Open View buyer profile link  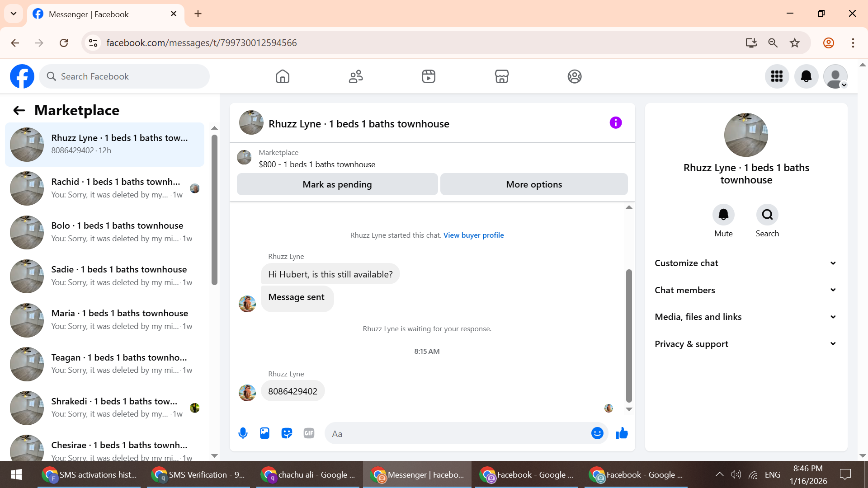coord(473,235)
